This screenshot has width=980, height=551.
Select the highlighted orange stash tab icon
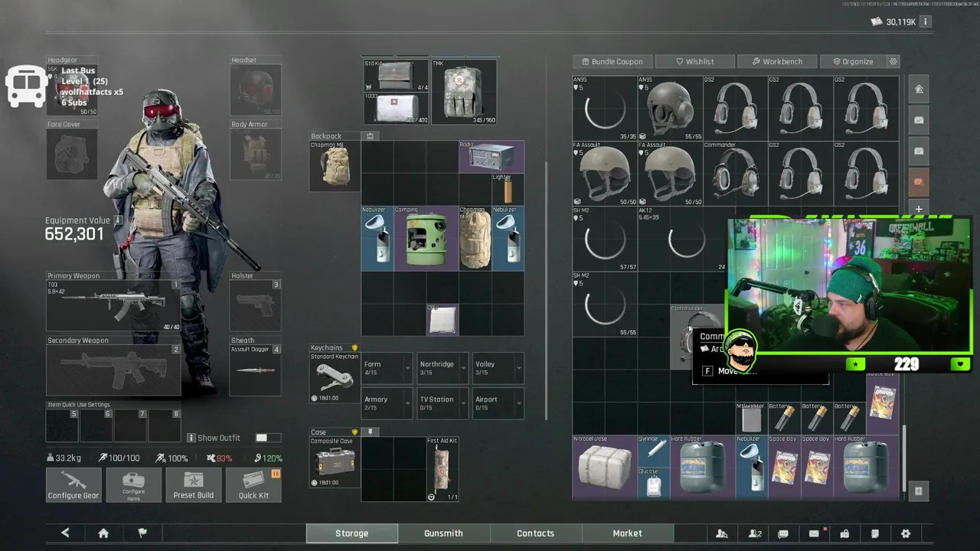[x=919, y=182]
